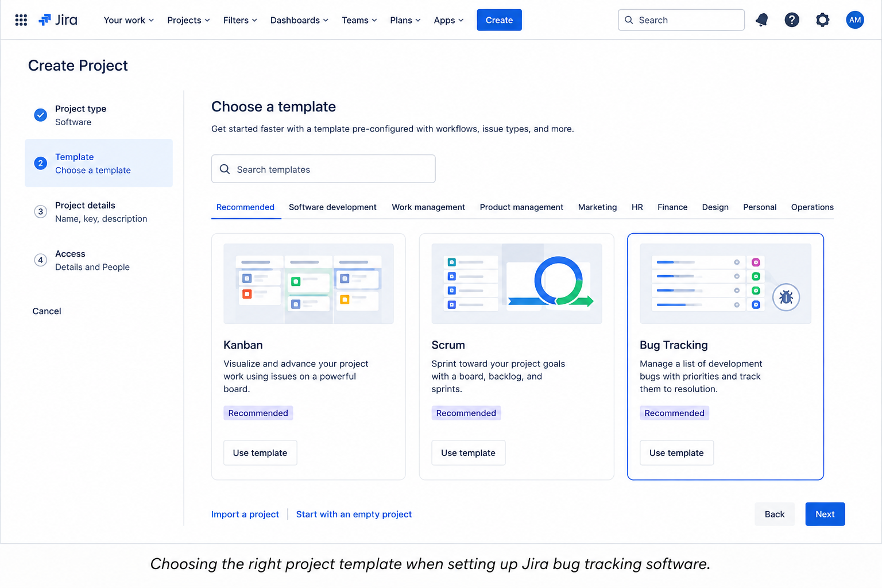882x588 pixels.
Task: Click the bug icon on Bug Tracking card
Action: click(x=786, y=297)
